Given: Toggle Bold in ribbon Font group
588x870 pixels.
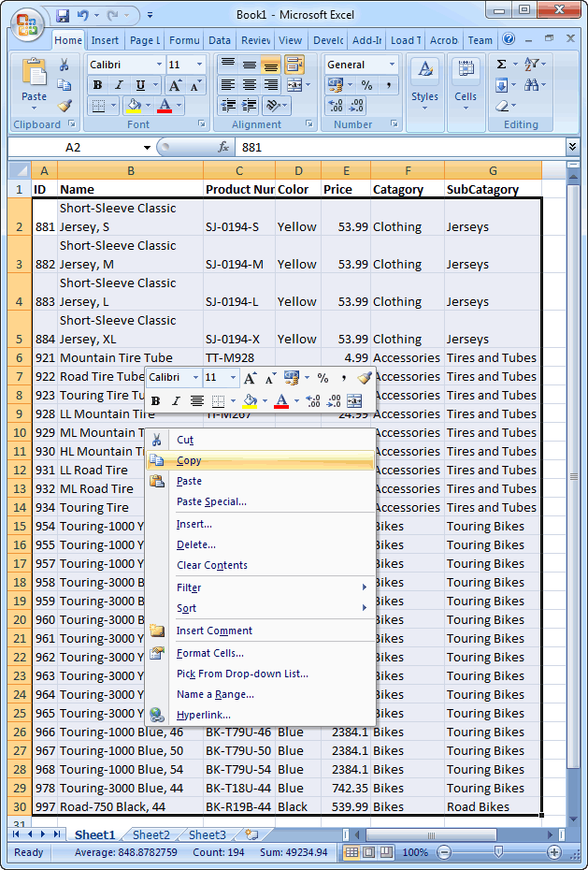Looking at the screenshot, I should tap(97, 85).
